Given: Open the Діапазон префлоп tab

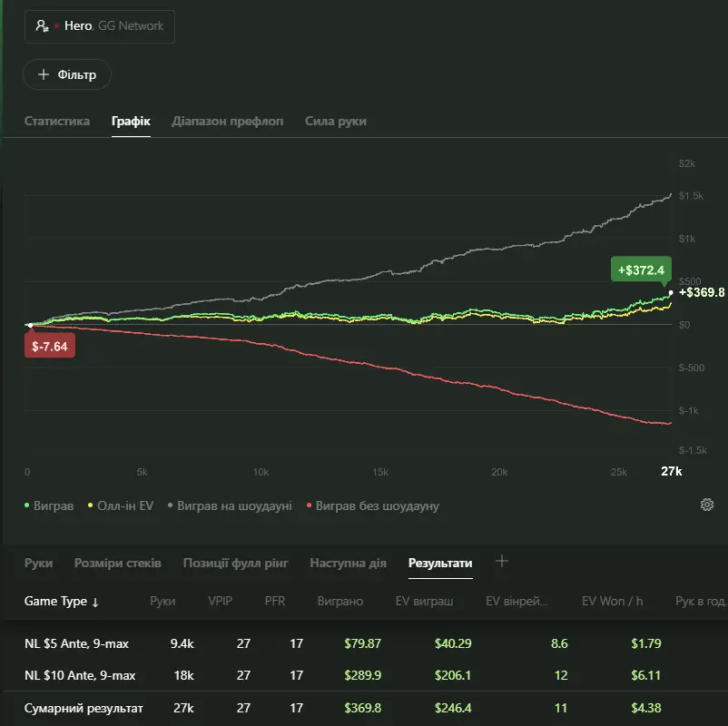Looking at the screenshot, I should [227, 122].
